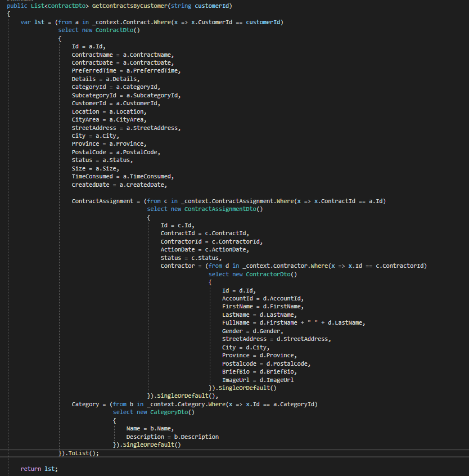Viewport: 469px width, 476px height.
Task: Click the 'ImageUrl = d.ImageUrl' line
Action: 258,380
